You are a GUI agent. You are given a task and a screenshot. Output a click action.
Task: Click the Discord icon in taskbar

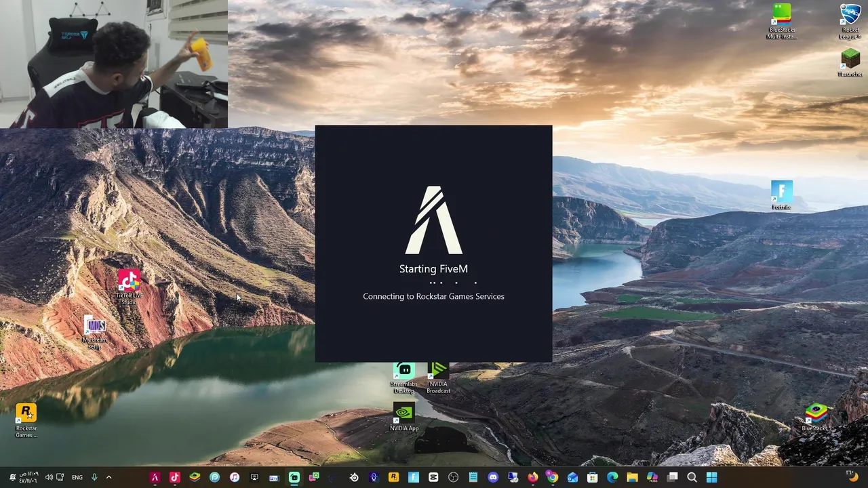[493, 477]
